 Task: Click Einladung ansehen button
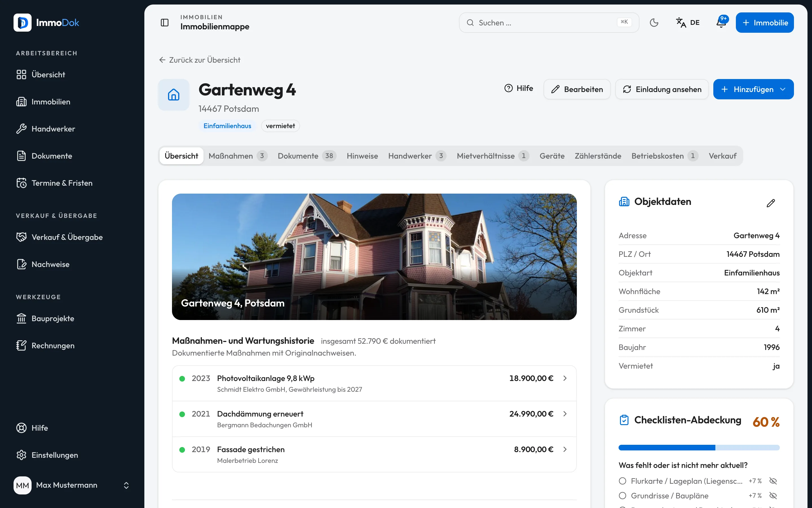(662, 89)
